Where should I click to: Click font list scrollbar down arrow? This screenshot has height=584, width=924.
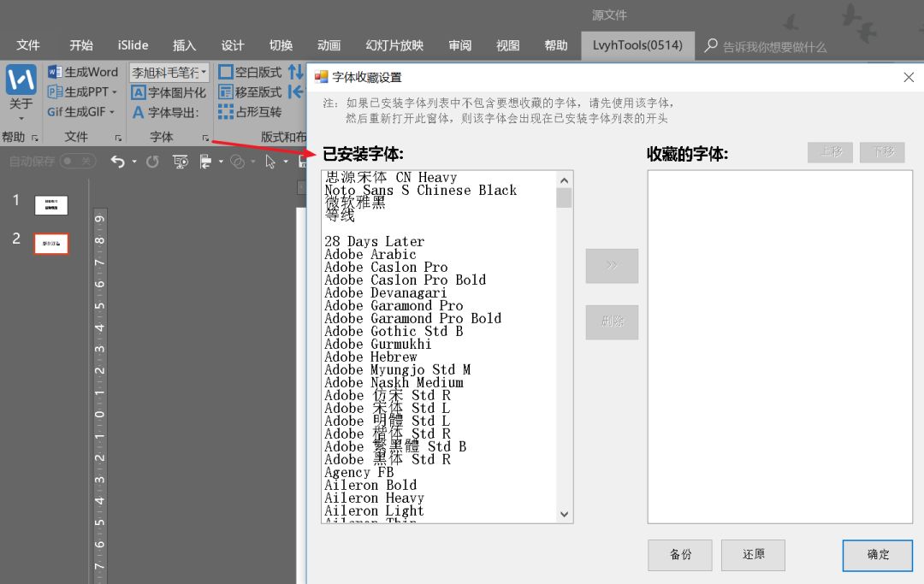pyautogui.click(x=564, y=514)
